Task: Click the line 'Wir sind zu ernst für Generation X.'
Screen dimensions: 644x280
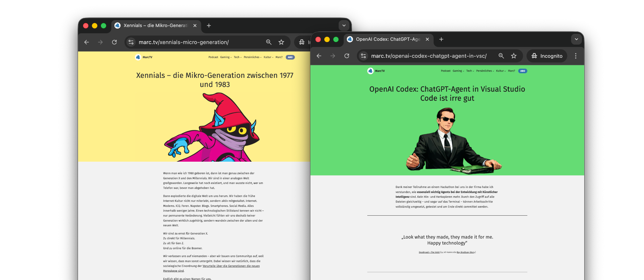Action: 186,234
